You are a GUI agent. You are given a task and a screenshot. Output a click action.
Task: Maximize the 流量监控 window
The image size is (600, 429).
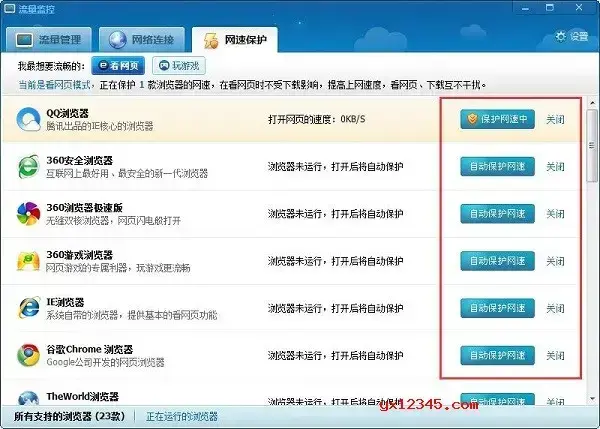pos(549,8)
